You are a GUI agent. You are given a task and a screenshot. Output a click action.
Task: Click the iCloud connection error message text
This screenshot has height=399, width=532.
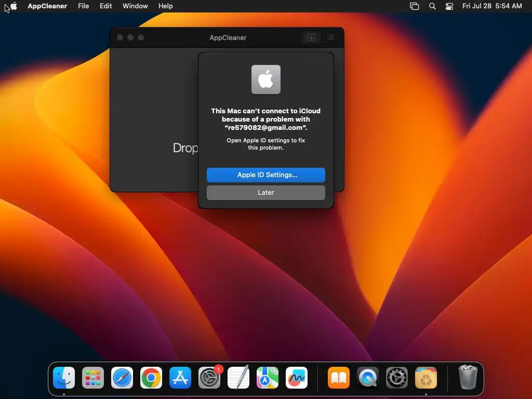click(265, 119)
